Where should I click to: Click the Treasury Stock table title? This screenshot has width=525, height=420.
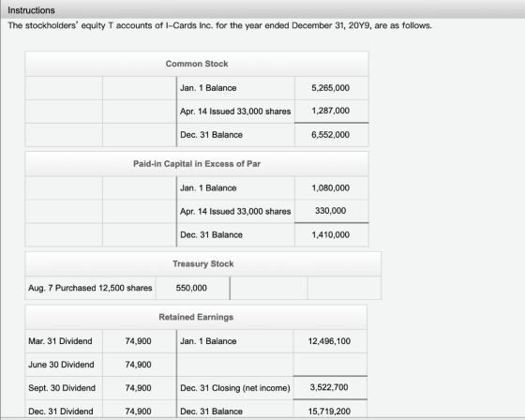coord(203,264)
